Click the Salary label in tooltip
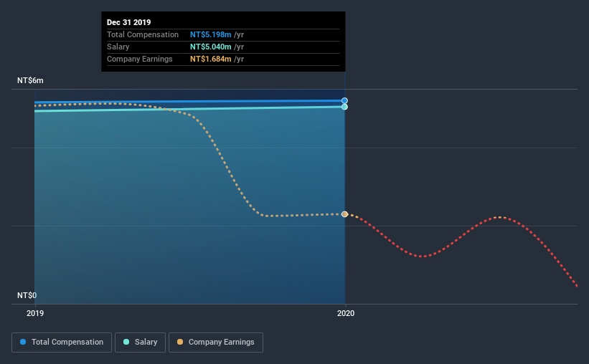Image resolution: width=589 pixels, height=364 pixels. (118, 47)
